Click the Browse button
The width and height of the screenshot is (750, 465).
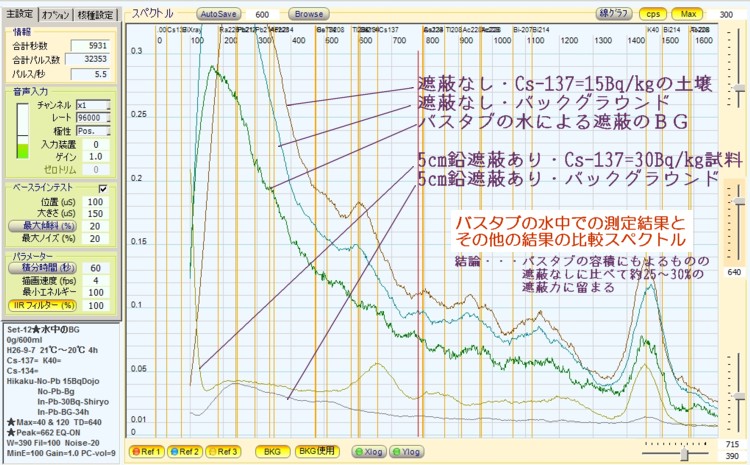[309, 14]
